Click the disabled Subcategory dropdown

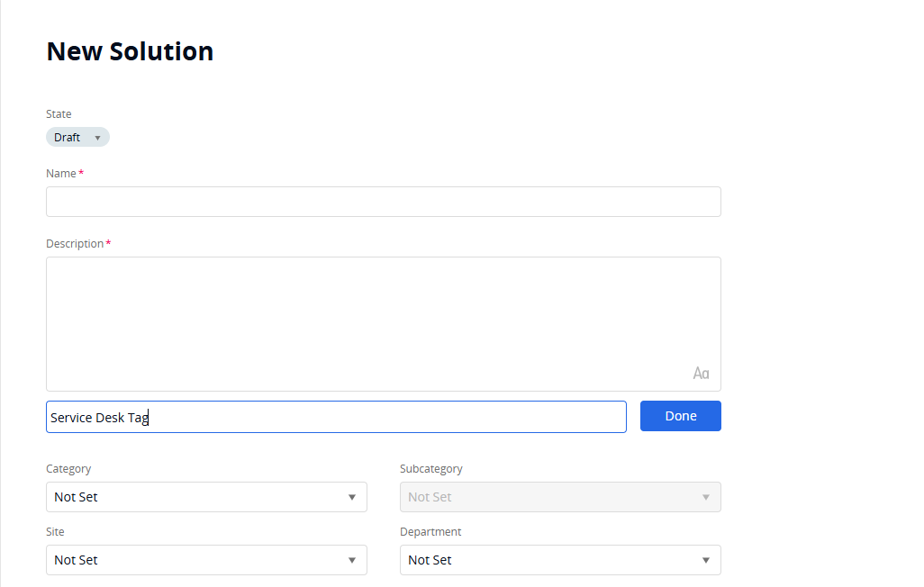coord(560,497)
